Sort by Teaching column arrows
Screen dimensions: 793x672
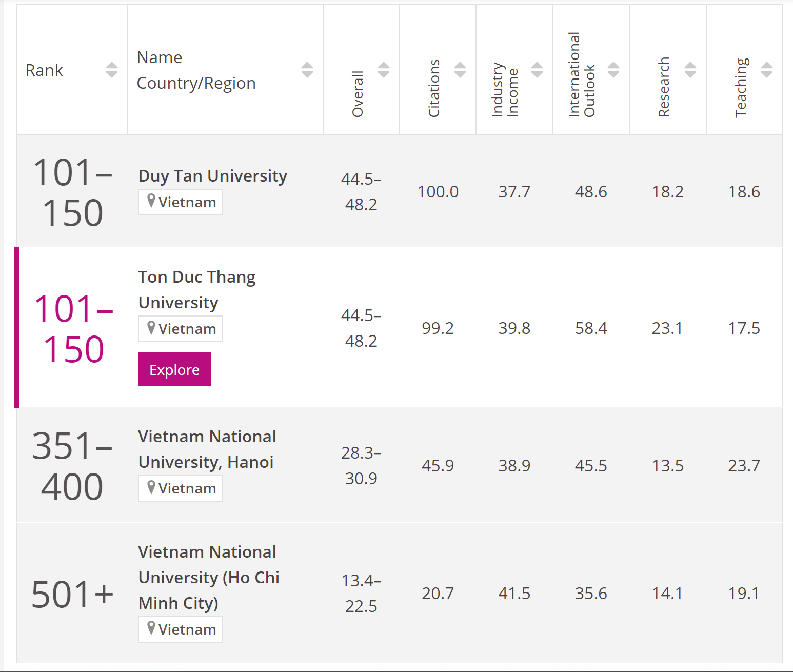767,70
